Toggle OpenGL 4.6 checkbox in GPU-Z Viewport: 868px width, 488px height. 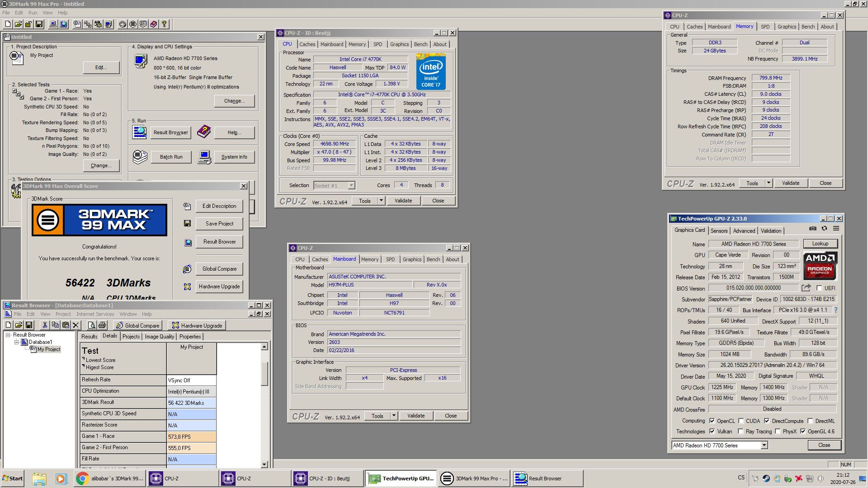coord(803,432)
